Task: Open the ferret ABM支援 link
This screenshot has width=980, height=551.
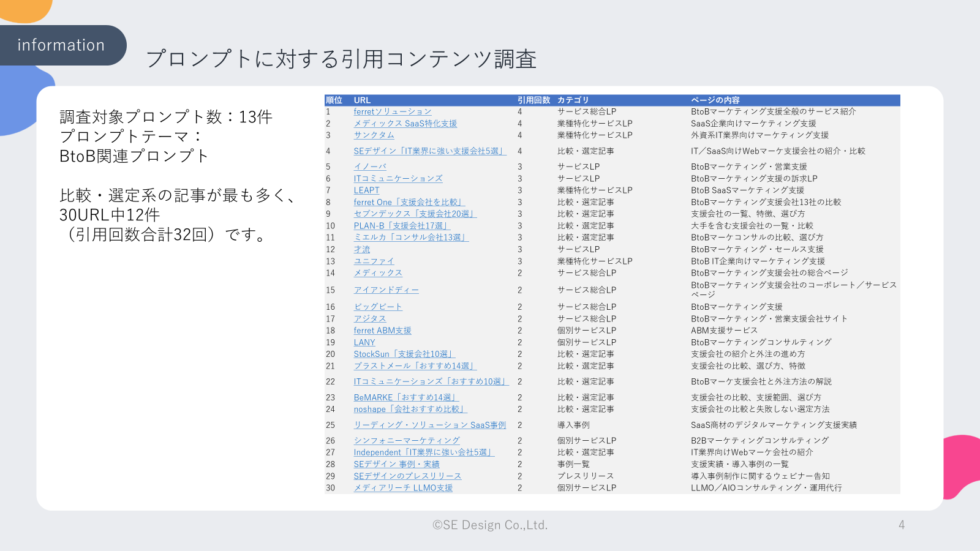Action: pos(382,331)
